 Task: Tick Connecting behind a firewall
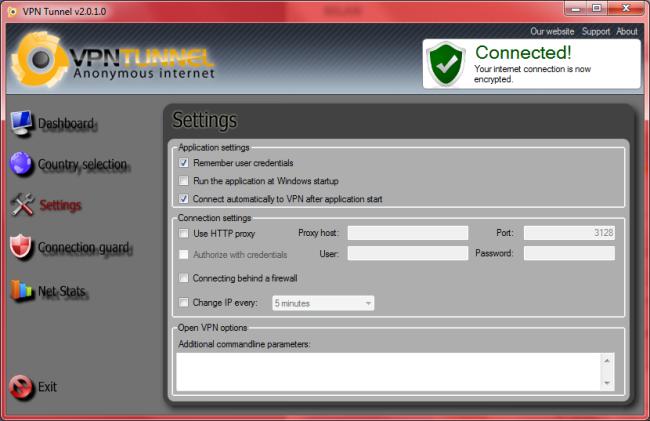click(183, 278)
